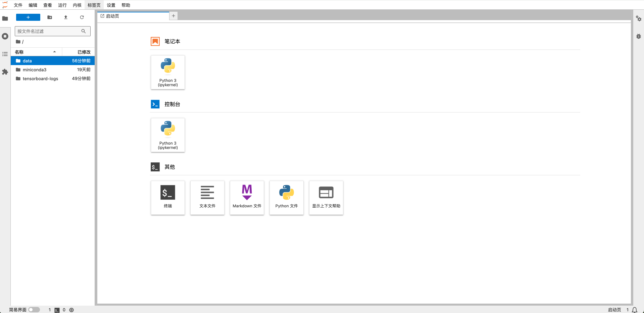The width and height of the screenshot is (644, 313).
Task: Open the 内核 menu
Action: point(77,5)
